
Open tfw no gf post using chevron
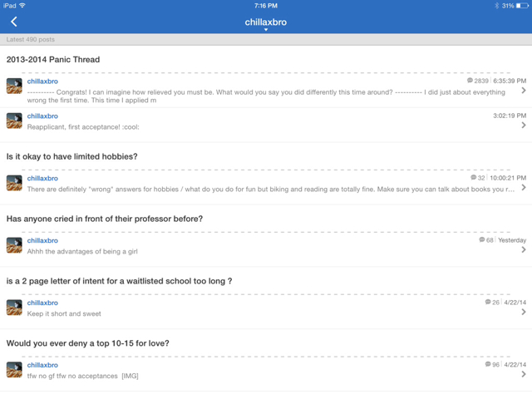pyautogui.click(x=524, y=374)
